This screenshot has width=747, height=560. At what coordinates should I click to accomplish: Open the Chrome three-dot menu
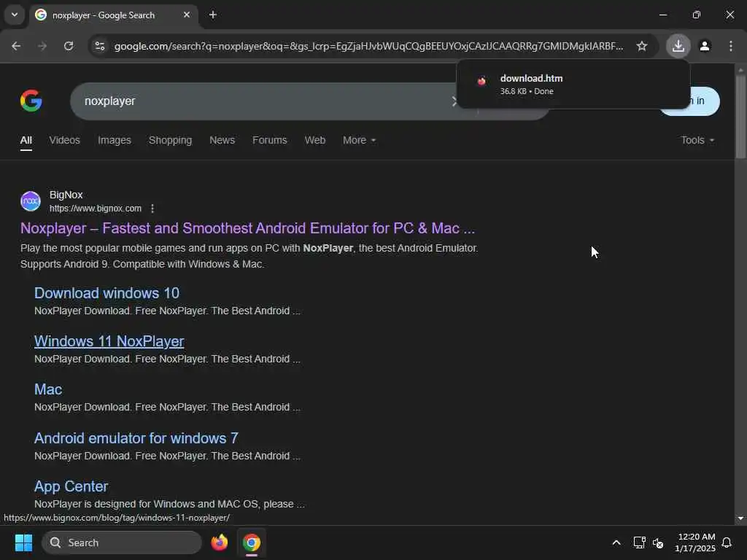tap(731, 46)
